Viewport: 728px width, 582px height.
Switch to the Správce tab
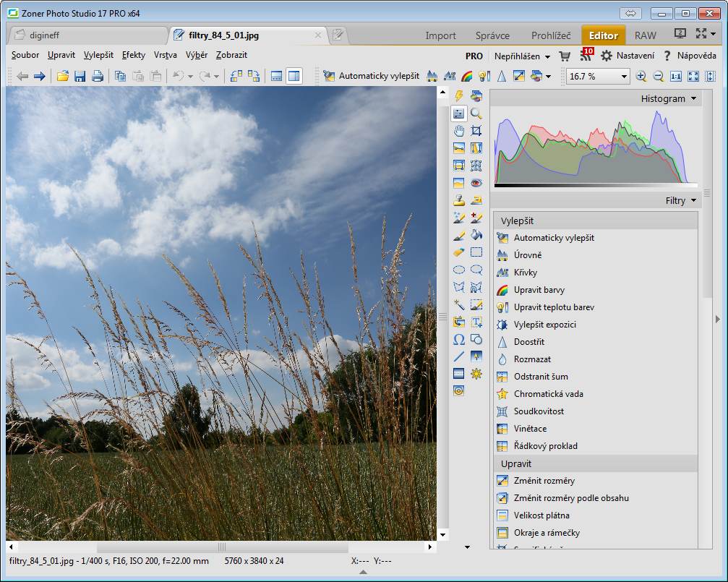492,35
